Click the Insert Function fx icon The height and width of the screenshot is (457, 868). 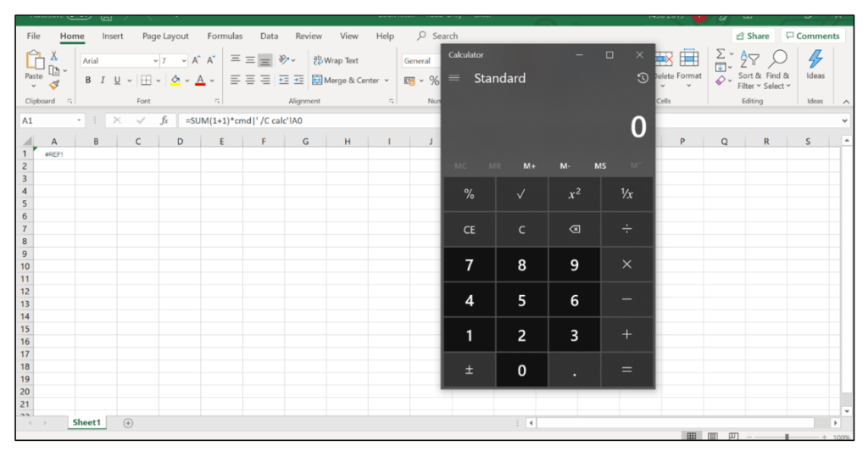[164, 120]
